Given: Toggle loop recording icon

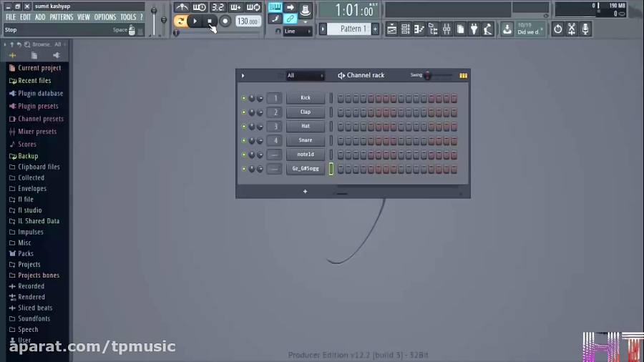Looking at the screenshot, I should pyautogui.click(x=253, y=7).
